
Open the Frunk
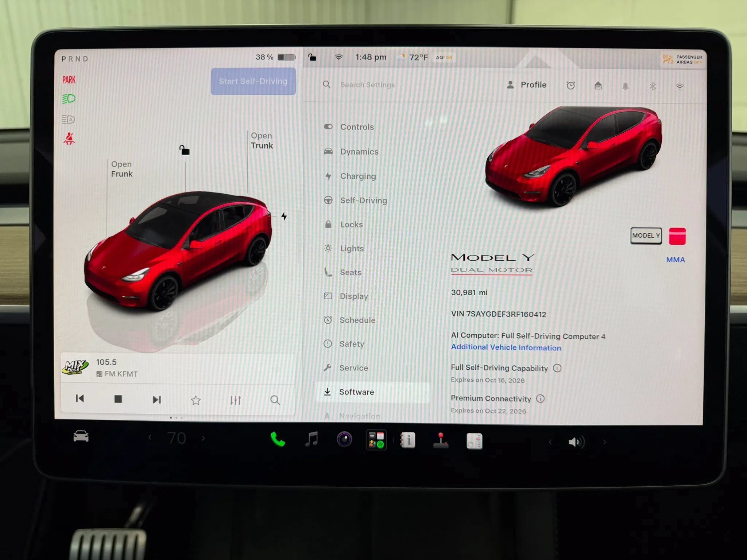(x=121, y=169)
